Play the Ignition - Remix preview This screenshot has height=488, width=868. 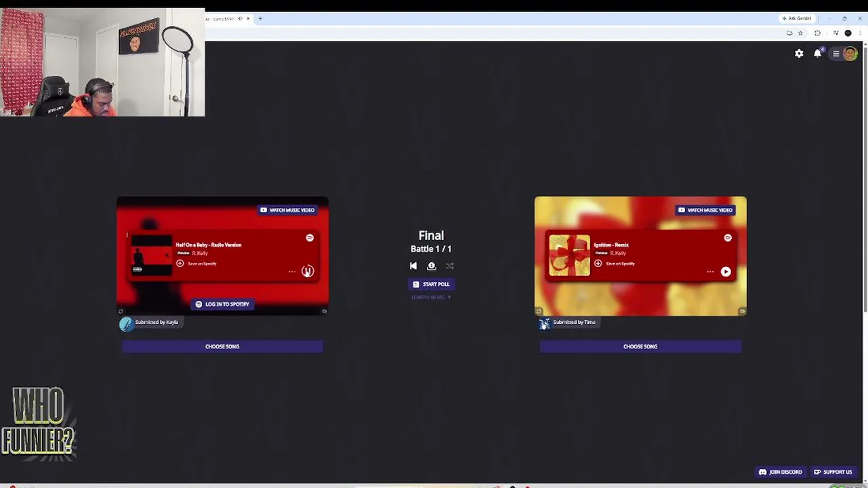(726, 271)
